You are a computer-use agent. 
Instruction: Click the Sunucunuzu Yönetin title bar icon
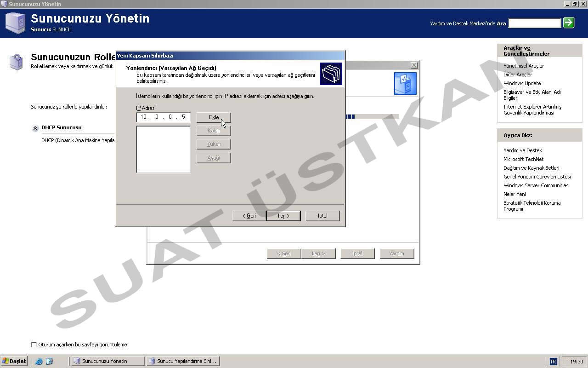(x=4, y=4)
